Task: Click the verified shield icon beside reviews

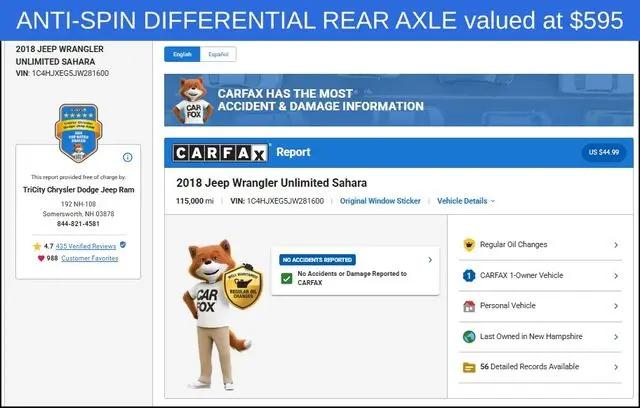Action: coord(122,245)
